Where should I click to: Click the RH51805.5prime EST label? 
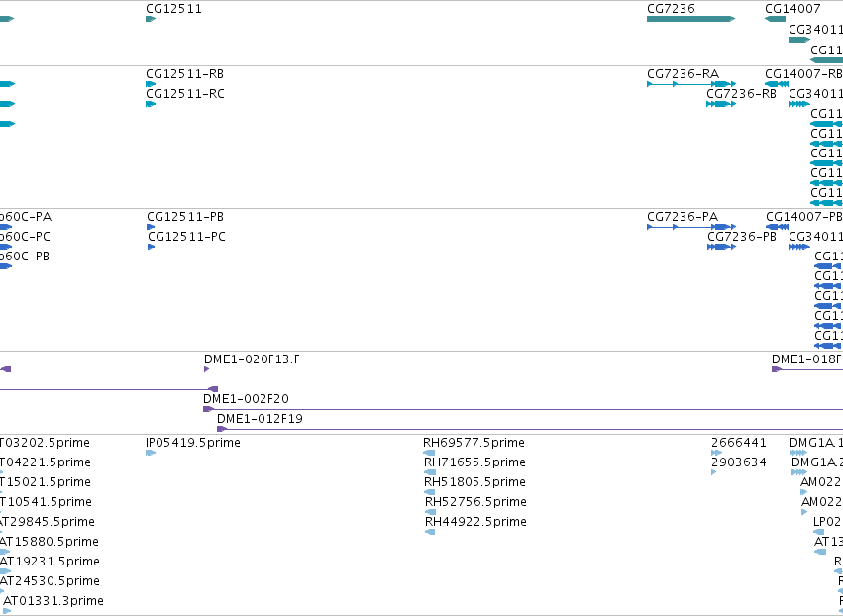(474, 482)
